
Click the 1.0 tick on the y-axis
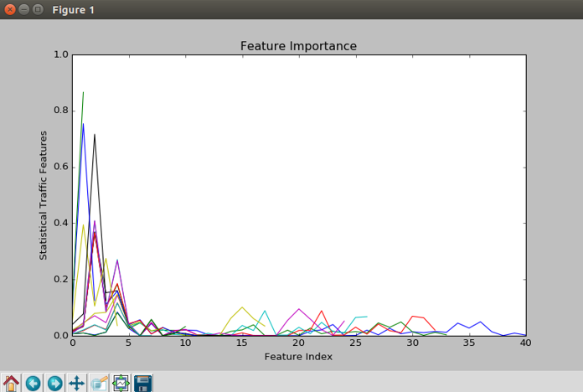point(60,54)
